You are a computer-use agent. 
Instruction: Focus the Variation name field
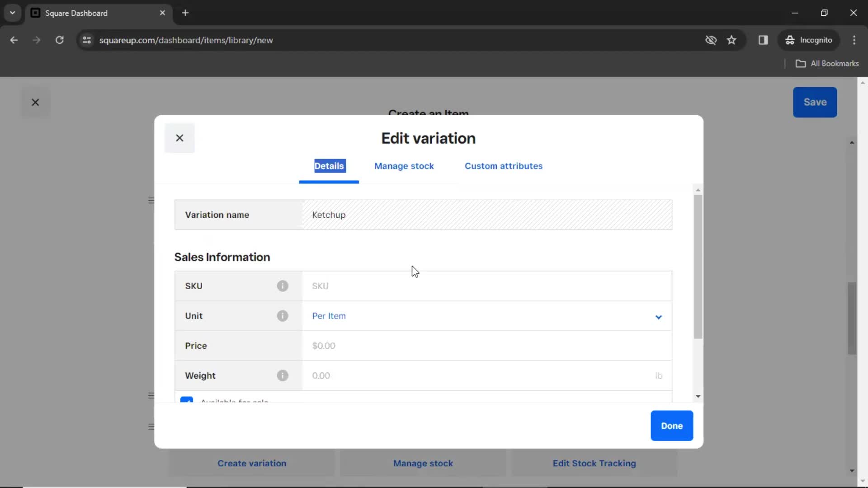[x=487, y=215]
